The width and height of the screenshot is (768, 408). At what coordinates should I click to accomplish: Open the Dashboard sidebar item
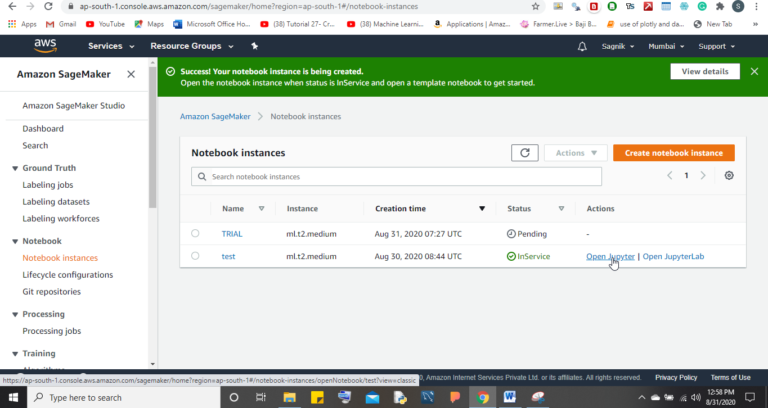tap(43, 128)
